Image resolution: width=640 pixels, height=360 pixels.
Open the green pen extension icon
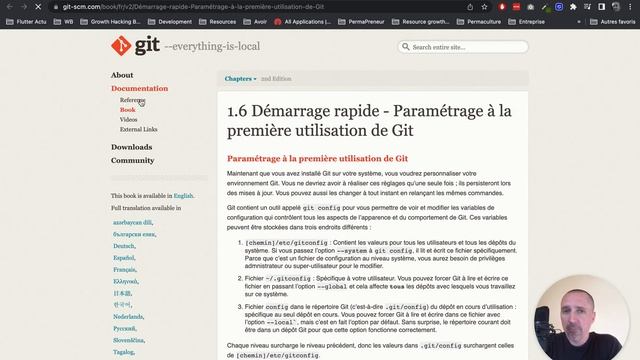[544, 7]
